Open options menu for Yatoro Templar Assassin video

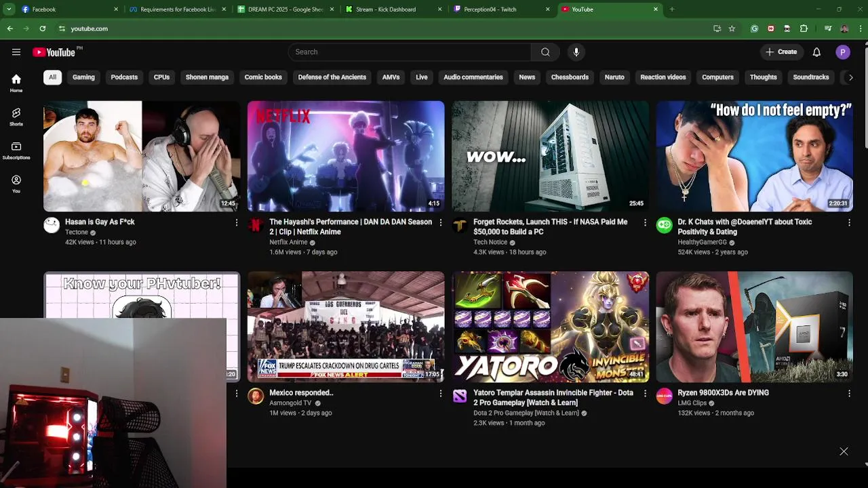point(645,393)
